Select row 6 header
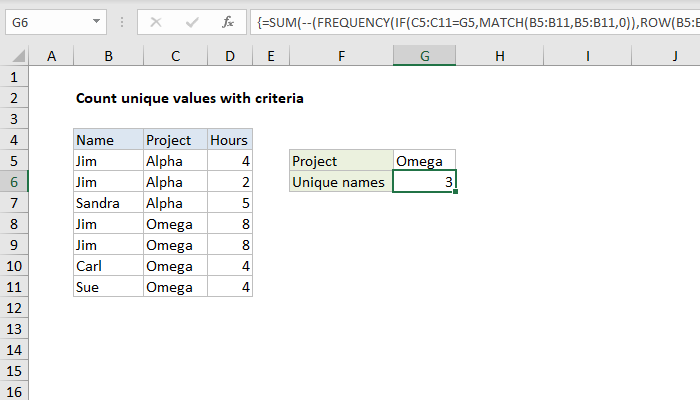 click(15, 181)
